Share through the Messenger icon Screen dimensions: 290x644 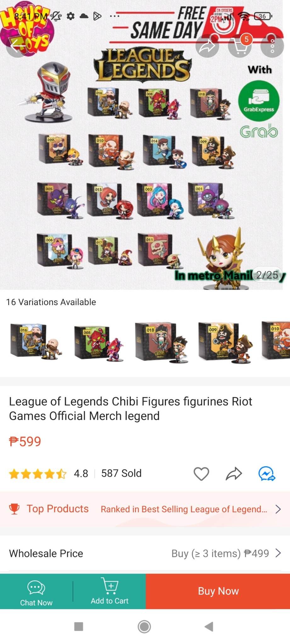tap(267, 474)
